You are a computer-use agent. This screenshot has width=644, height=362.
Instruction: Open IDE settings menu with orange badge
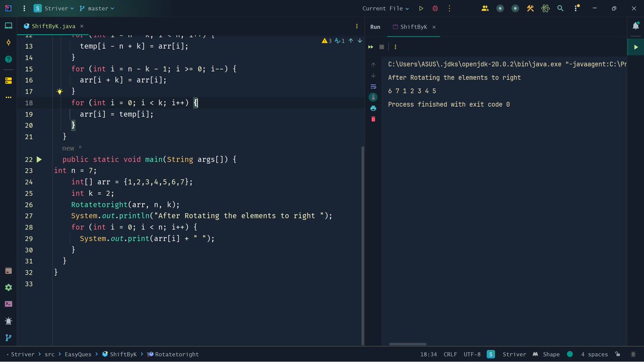tap(576, 9)
